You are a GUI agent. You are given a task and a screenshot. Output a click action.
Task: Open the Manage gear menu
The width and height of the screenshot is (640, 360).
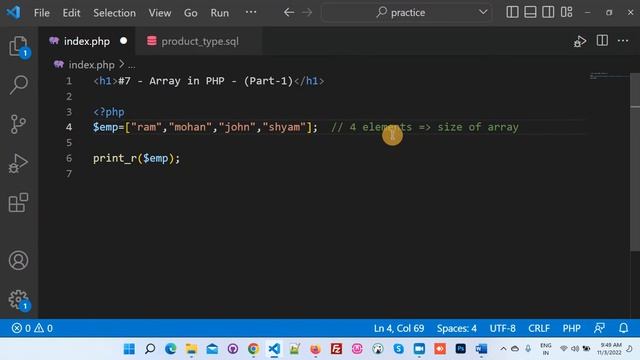click(x=18, y=300)
